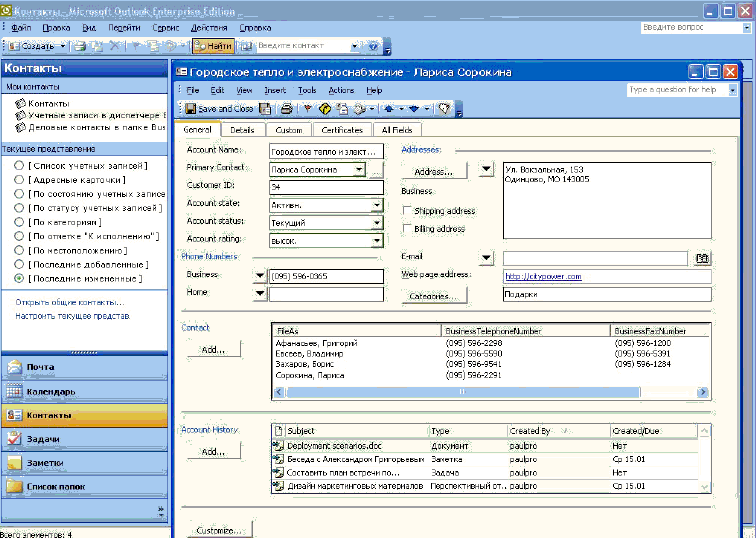Image resolution: width=756 pixels, height=538 pixels.
Task: Open previous item with blue up arrow
Action: (389, 109)
